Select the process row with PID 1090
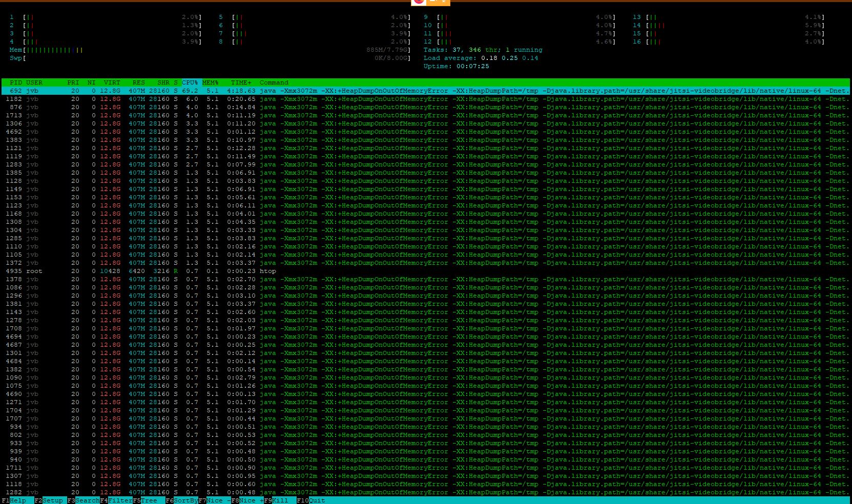The width and height of the screenshot is (852, 504). click(426, 377)
